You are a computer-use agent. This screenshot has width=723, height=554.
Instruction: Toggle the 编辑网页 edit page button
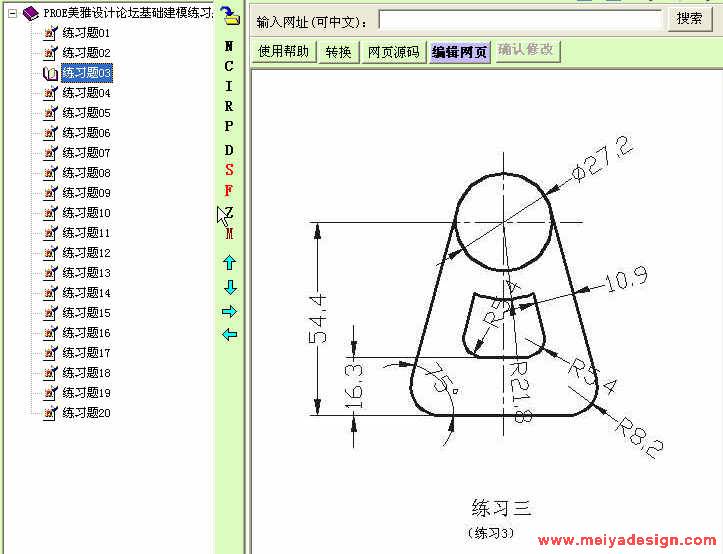click(459, 52)
